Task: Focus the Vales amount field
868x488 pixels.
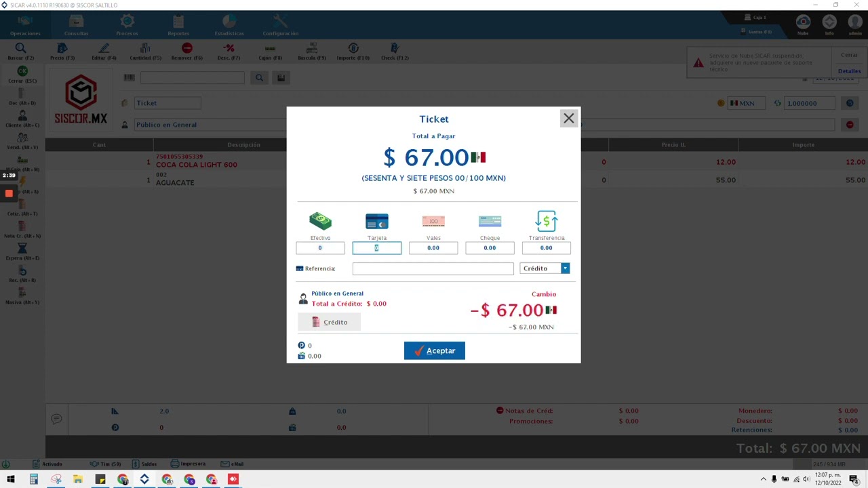Action: pos(433,248)
